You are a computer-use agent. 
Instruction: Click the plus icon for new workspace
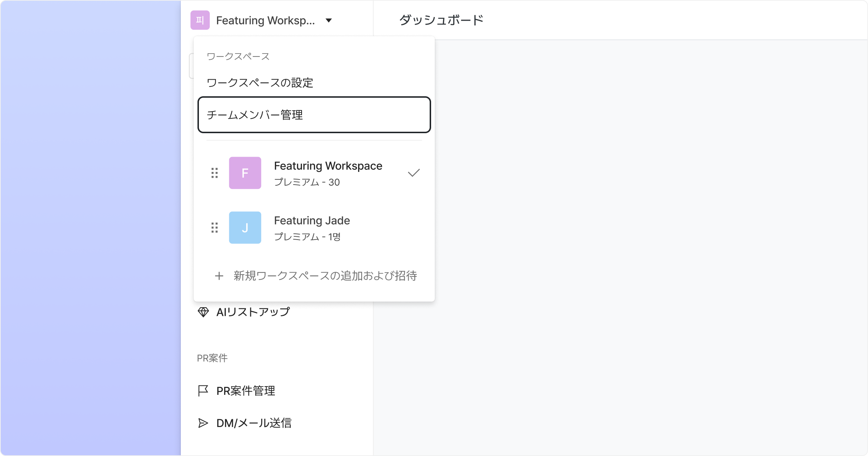pyautogui.click(x=219, y=276)
